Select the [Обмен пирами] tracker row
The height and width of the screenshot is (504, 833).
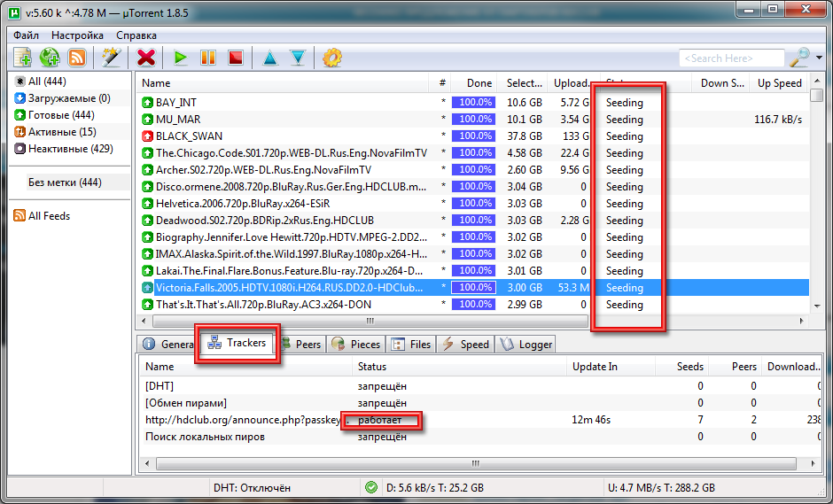tap(481, 402)
